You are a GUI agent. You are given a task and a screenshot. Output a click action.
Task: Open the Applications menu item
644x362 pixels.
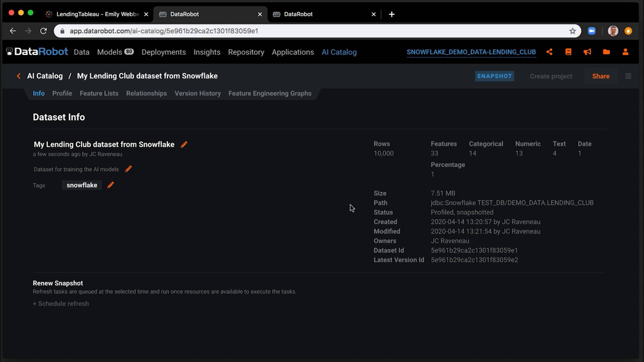tap(293, 52)
